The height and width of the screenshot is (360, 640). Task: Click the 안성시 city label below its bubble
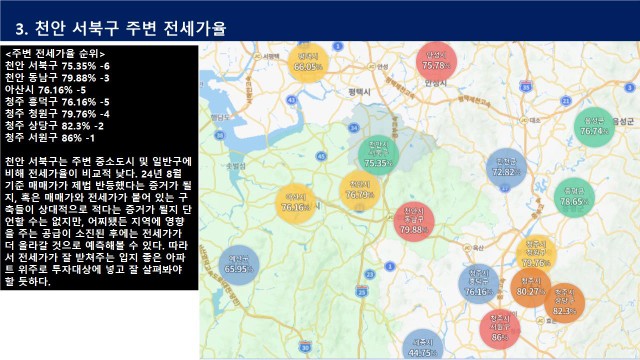tap(436, 83)
